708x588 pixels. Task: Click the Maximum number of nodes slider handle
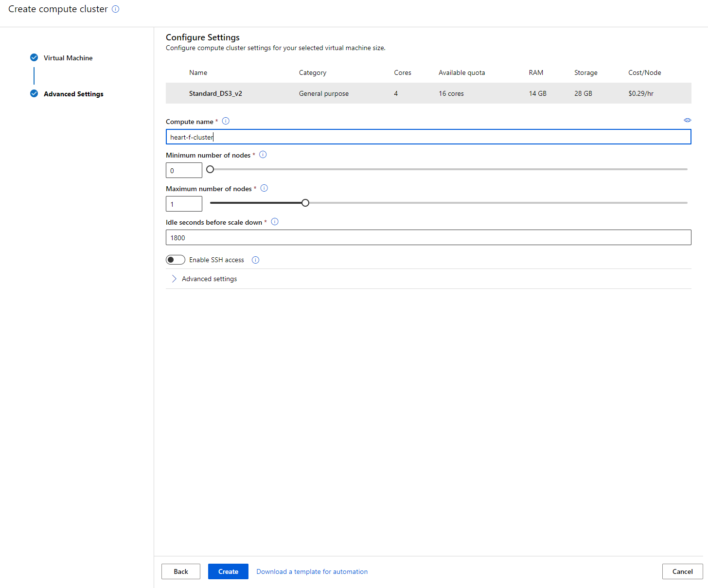(305, 203)
